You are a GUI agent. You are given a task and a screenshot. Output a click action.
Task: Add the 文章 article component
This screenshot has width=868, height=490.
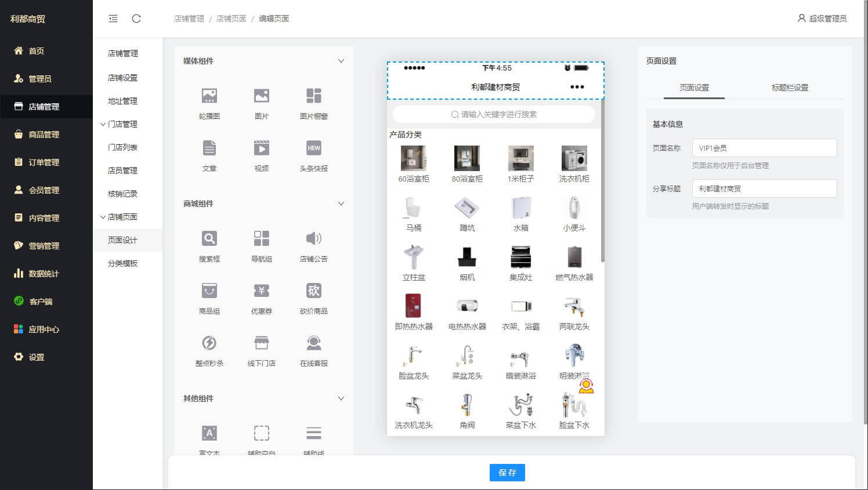coord(209,156)
